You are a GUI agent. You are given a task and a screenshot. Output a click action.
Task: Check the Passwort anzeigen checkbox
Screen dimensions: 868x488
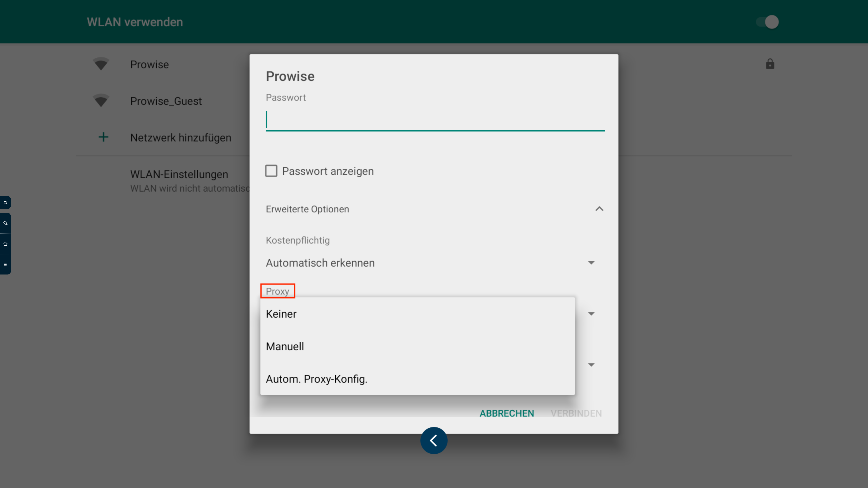(271, 171)
